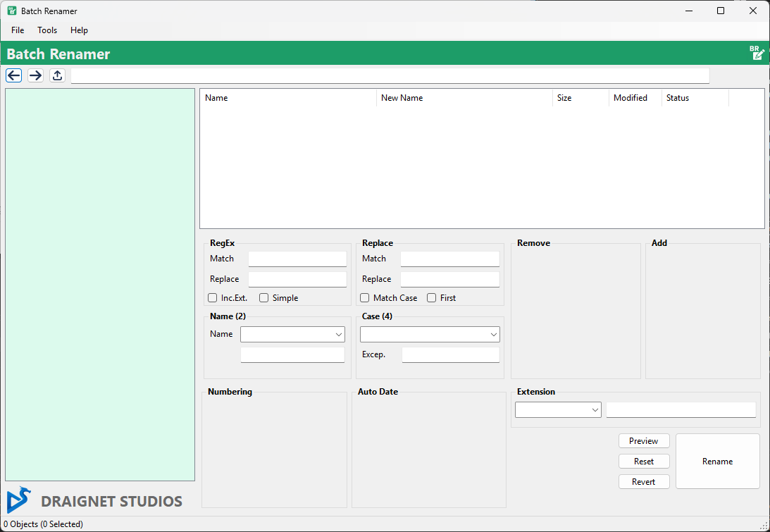Click the Preview button
The width and height of the screenshot is (770, 532).
(x=644, y=441)
